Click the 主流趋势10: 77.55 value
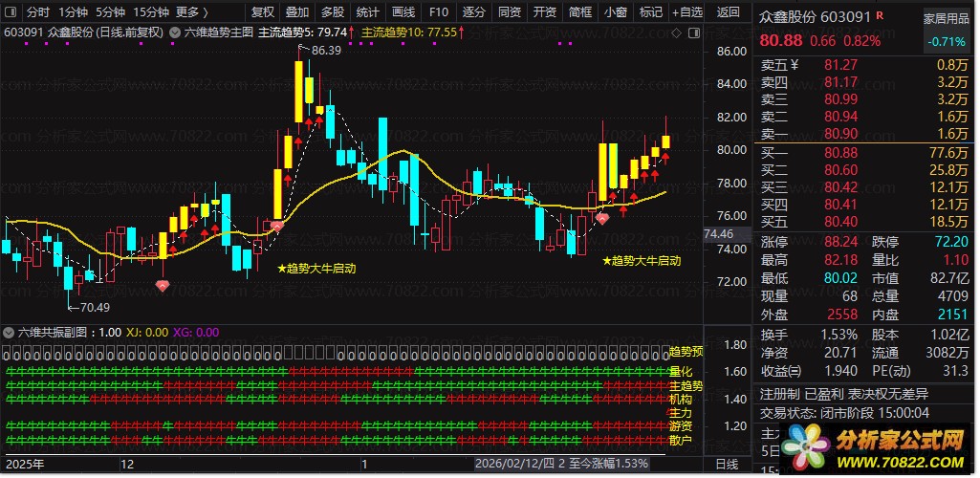980x478 pixels. pyautogui.click(x=409, y=33)
